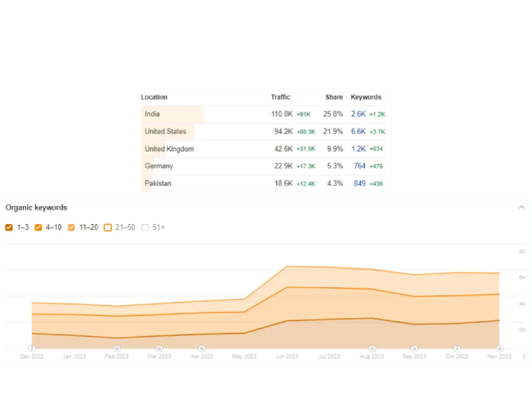
Task: Click the Google update marker above Apr 2023
Action: tap(201, 348)
